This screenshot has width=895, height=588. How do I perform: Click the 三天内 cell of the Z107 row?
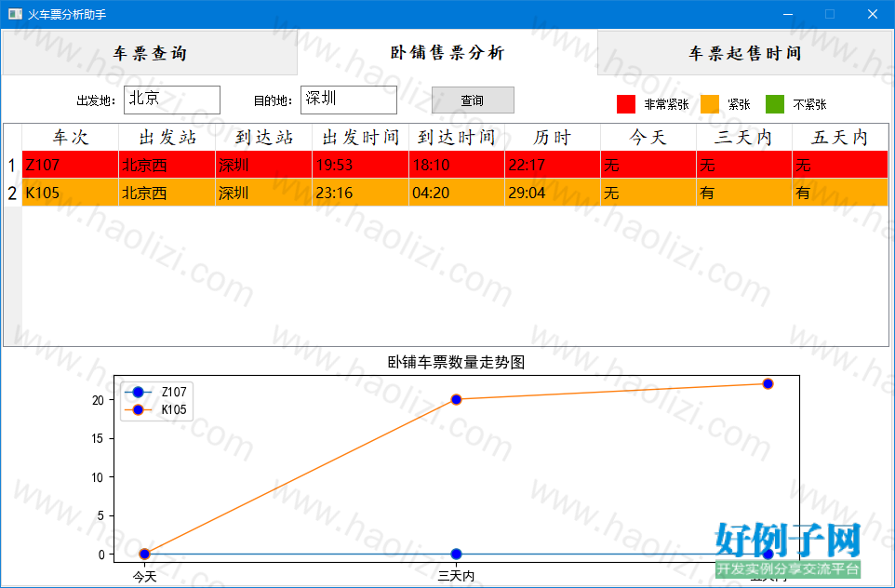click(x=744, y=165)
